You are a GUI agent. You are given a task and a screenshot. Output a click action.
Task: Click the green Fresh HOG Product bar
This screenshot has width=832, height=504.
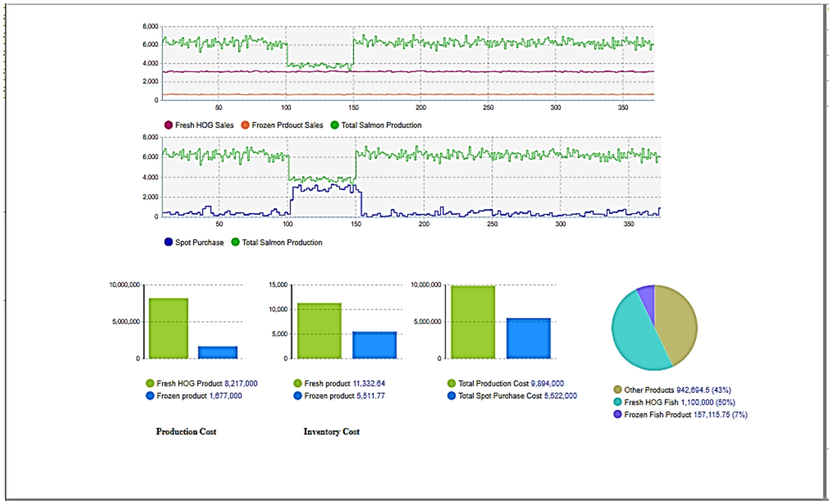(168, 328)
